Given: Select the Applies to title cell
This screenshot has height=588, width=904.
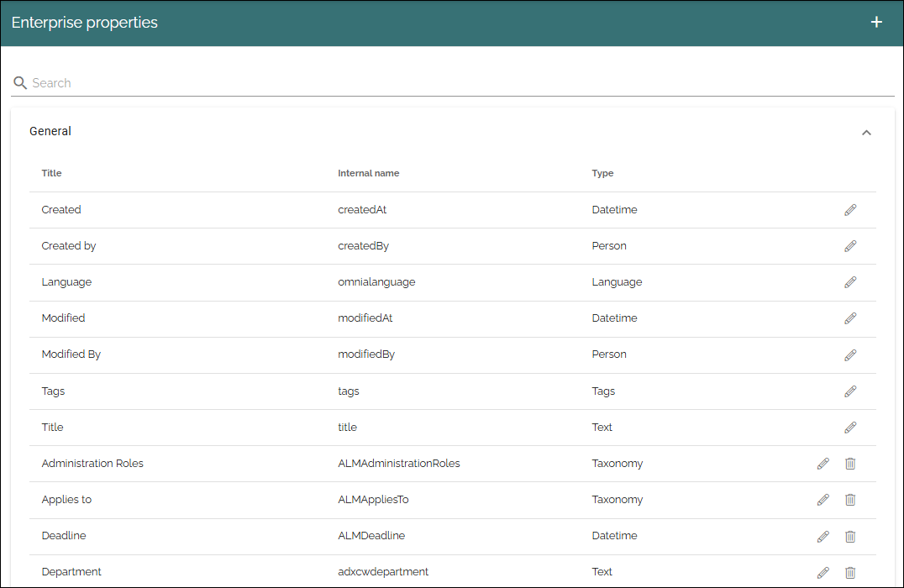Looking at the screenshot, I should pos(66,500).
